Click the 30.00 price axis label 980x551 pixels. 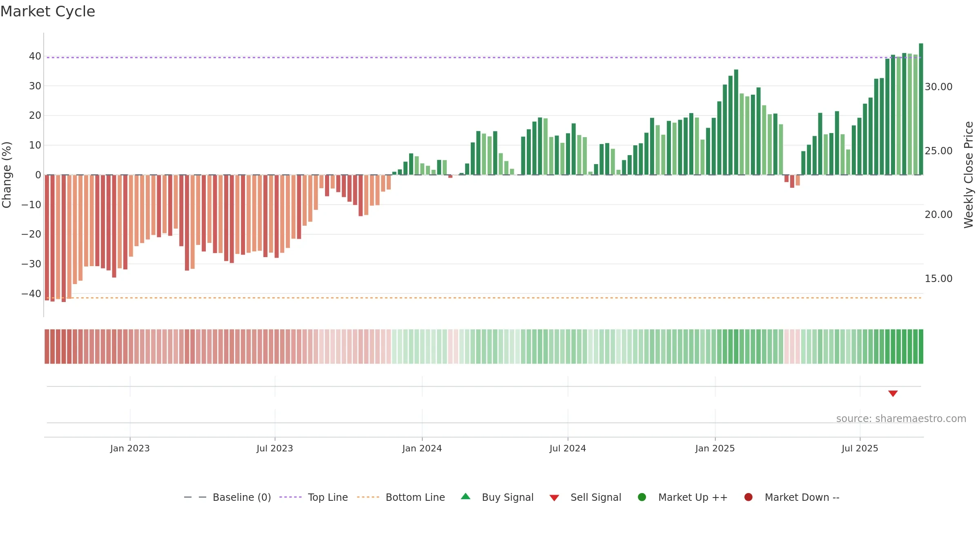[x=938, y=87]
